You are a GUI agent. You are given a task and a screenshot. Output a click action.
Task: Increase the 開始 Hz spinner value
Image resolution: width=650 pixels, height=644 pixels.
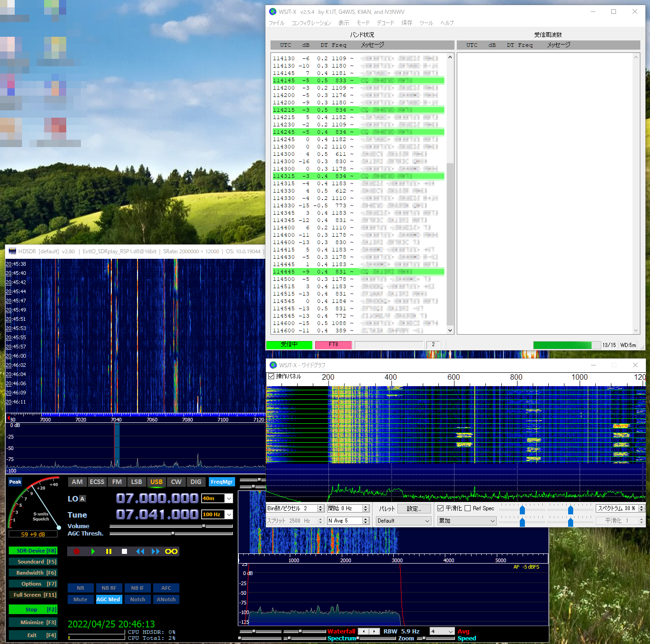[x=366, y=507]
